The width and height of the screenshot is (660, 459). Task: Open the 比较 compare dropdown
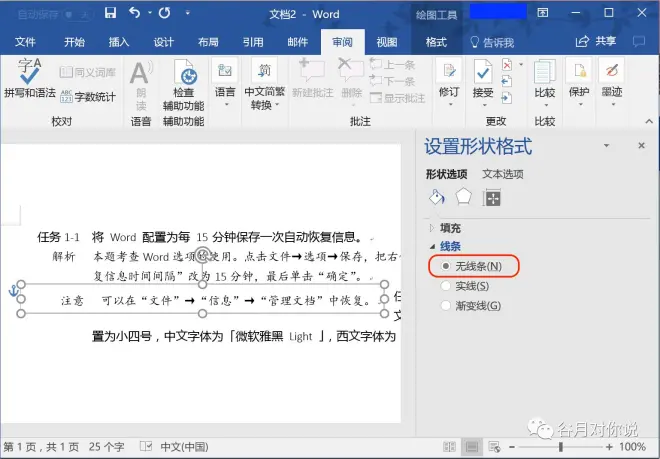point(545,83)
